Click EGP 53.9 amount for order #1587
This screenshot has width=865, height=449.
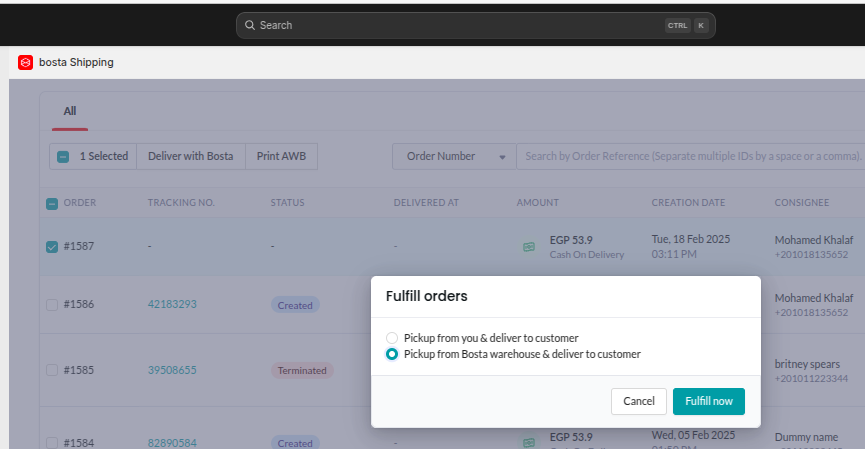pyautogui.click(x=571, y=240)
